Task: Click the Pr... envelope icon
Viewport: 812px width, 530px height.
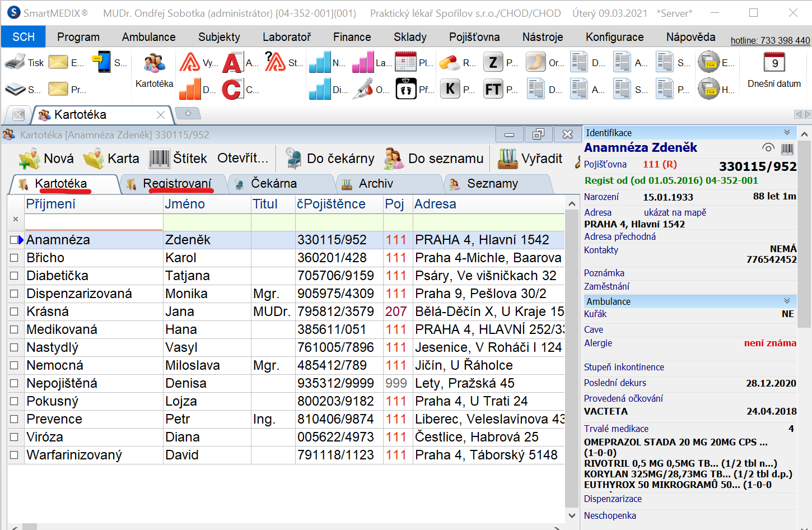Action: [x=58, y=89]
